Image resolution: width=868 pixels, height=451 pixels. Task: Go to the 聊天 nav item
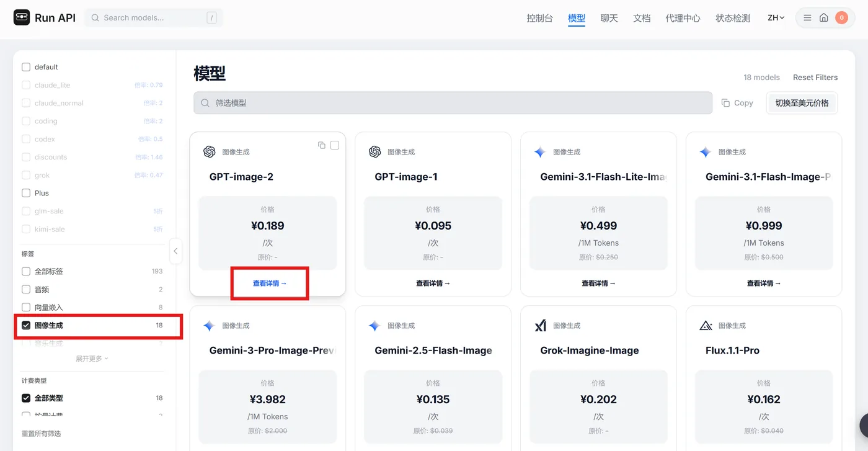[609, 18]
